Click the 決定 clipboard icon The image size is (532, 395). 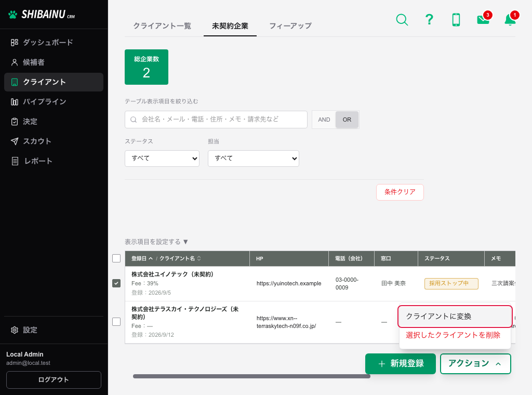click(x=14, y=122)
